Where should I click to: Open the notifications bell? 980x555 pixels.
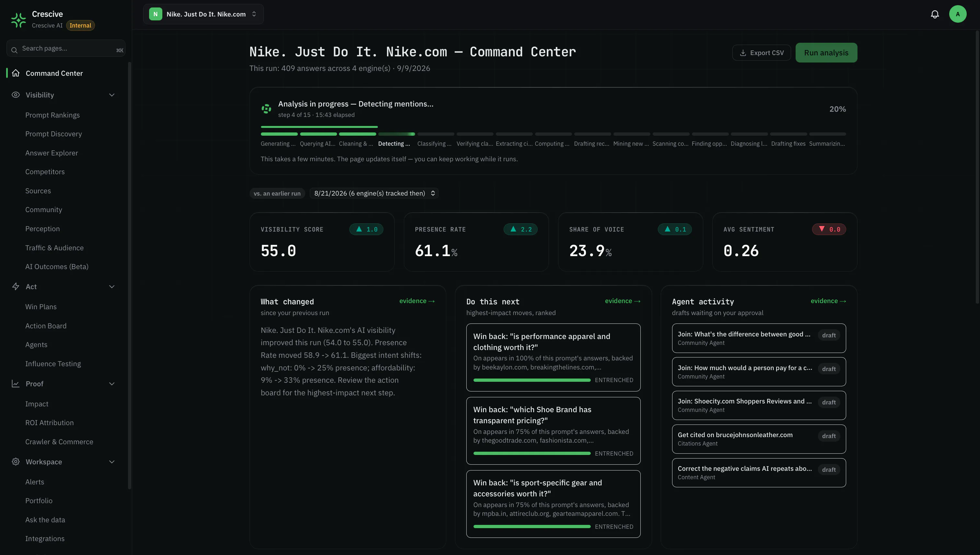pyautogui.click(x=935, y=14)
